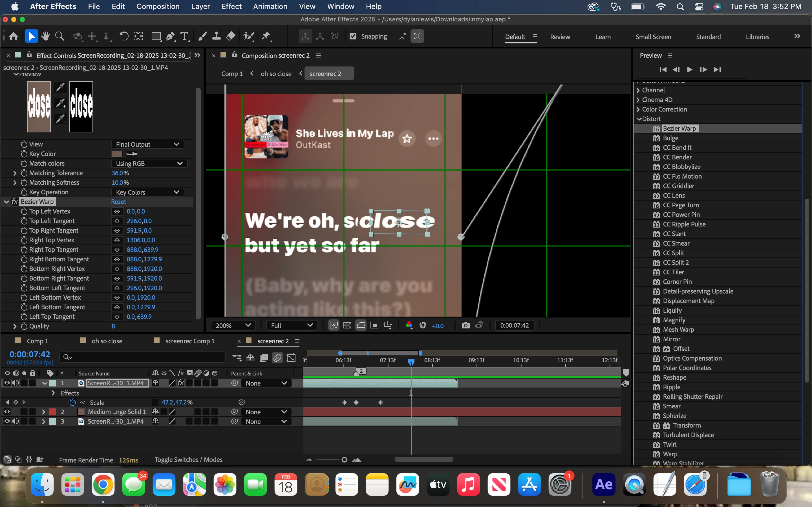Viewport: 812px width, 507px height.
Task: Take snapshot with camera icon
Action: 465,325
